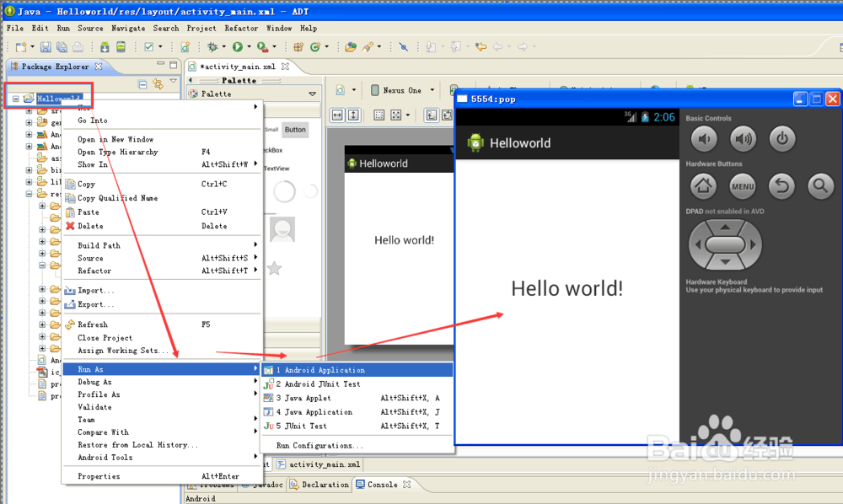This screenshot has width=843, height=504.
Task: Click the emulator Search hardware button
Action: pos(820,186)
